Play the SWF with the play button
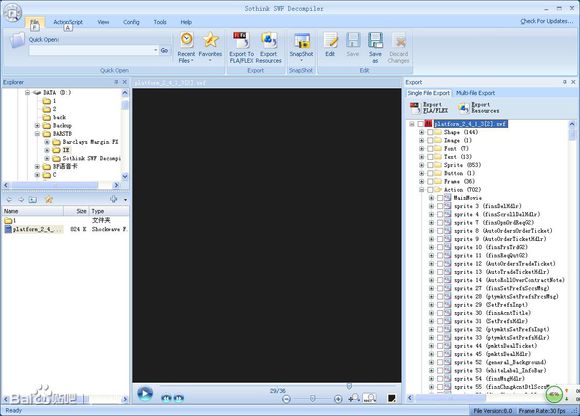The width and height of the screenshot is (580, 416). point(145,393)
